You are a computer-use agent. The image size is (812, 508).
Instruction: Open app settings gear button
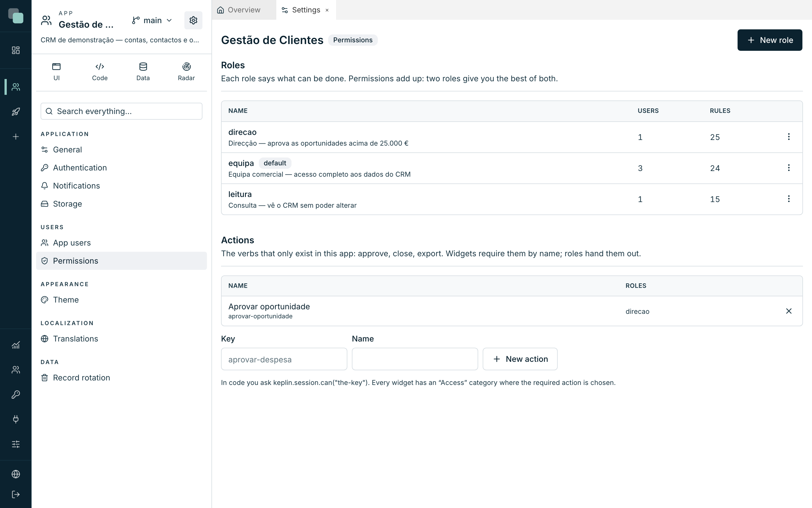[x=193, y=21]
